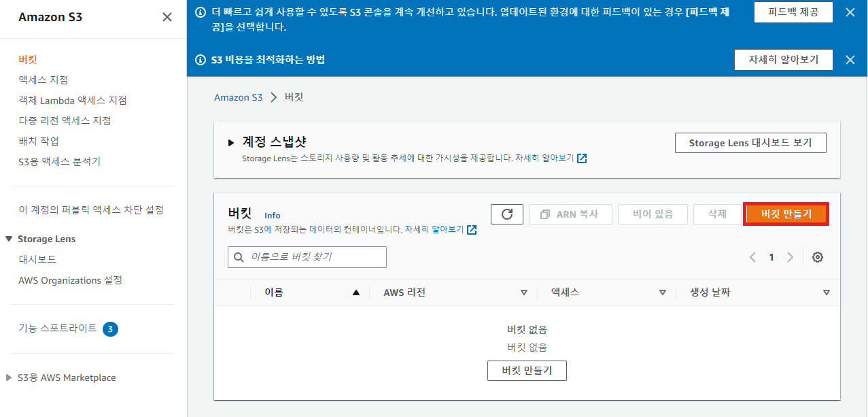The width and height of the screenshot is (868, 417).
Task: Close the Amazon S3 sidebar panel
Action: coord(167,17)
